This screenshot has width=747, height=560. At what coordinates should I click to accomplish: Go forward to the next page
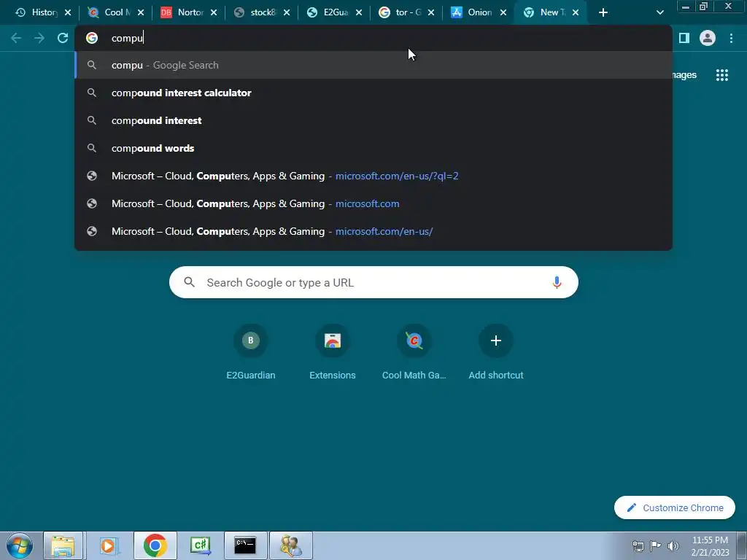[39, 38]
